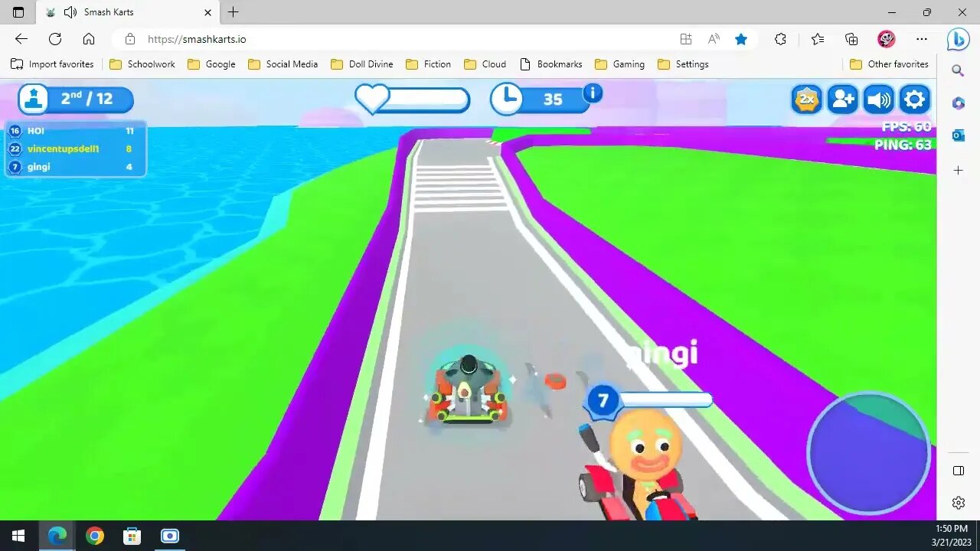Click the FPS: 60 readout
The width and height of the screenshot is (980, 551).
[x=906, y=127]
